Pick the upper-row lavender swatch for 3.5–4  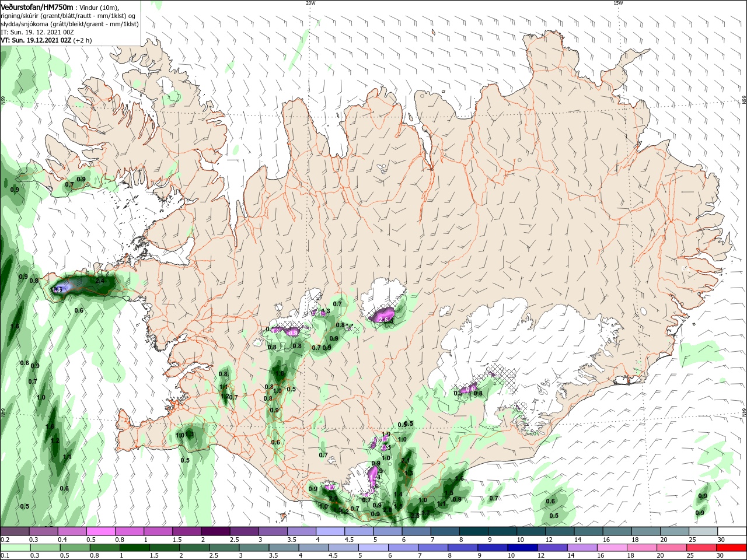(301, 531)
